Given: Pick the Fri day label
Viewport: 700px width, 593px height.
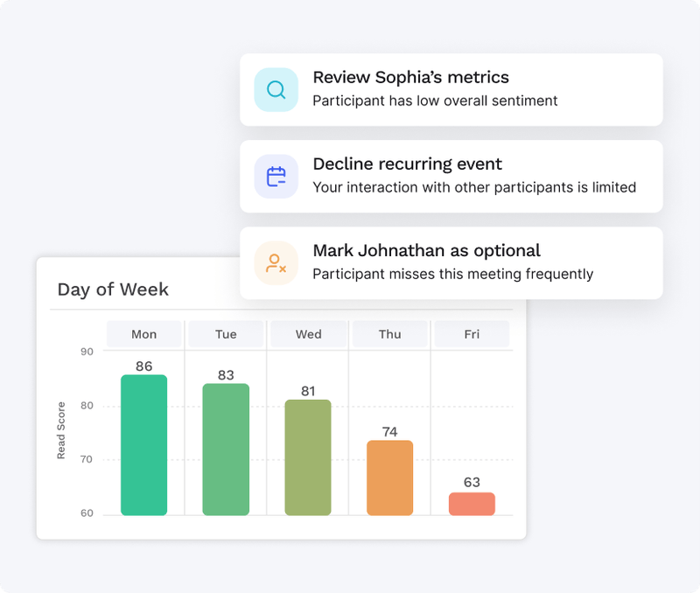Looking at the screenshot, I should (x=472, y=334).
